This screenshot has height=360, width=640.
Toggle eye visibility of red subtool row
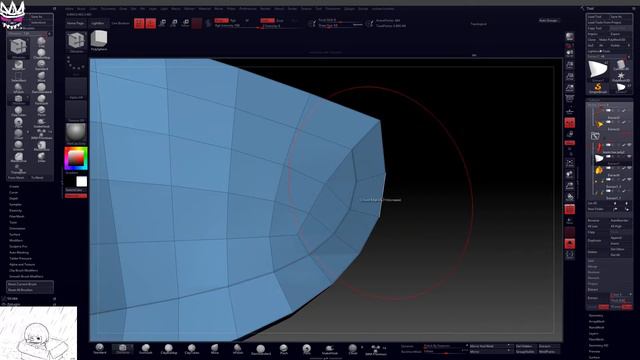(x=629, y=145)
